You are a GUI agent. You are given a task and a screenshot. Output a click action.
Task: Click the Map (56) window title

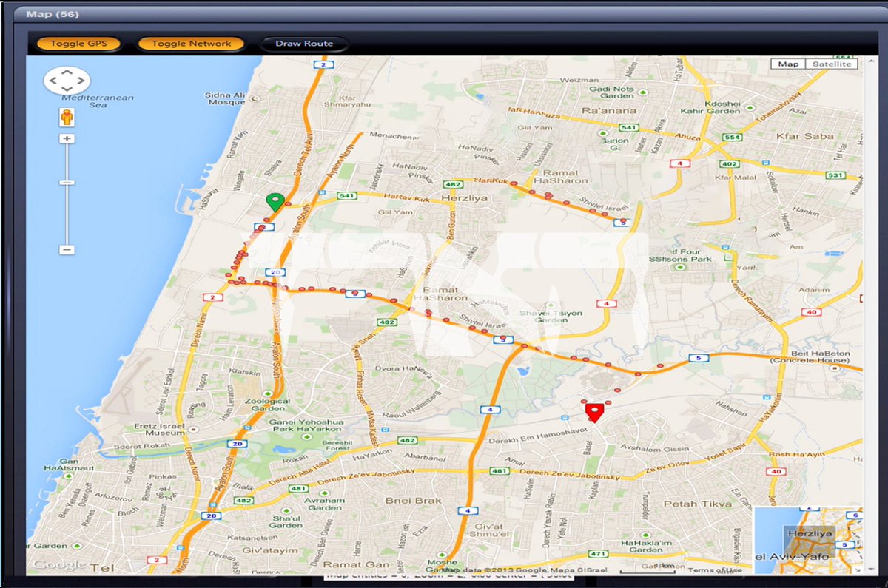point(53,14)
